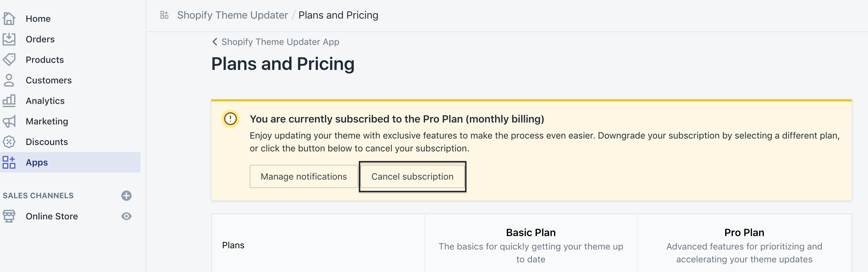
Task: Select Online Store in sales channels
Action: pos(52,216)
